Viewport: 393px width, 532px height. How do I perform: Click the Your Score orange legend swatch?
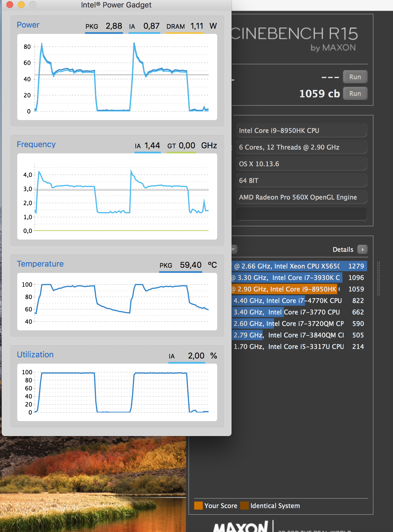pos(199,505)
